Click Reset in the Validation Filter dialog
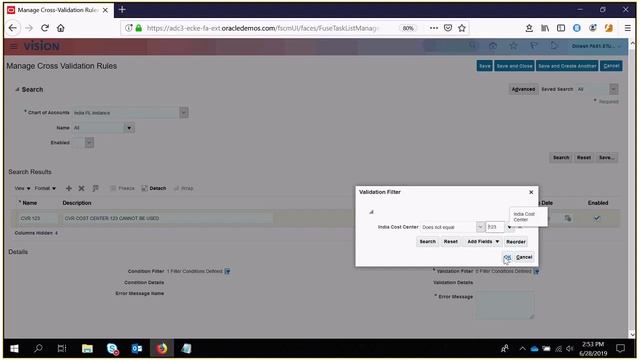 [x=451, y=242]
